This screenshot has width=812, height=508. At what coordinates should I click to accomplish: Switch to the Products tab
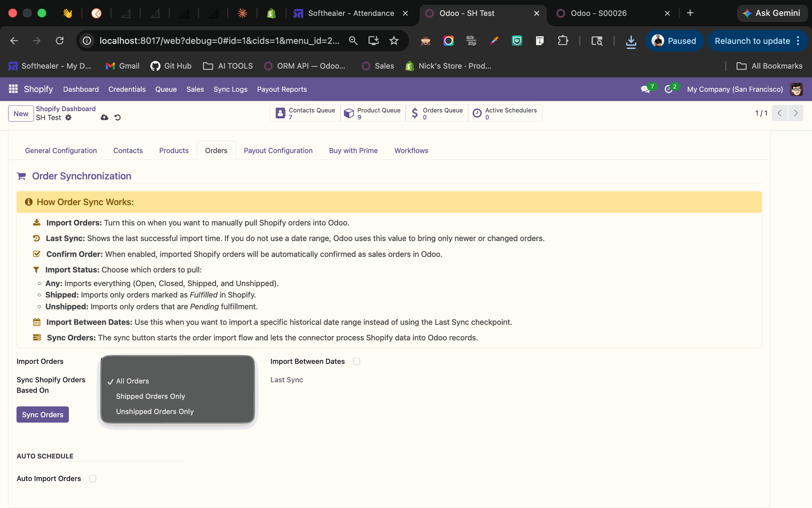(x=174, y=151)
